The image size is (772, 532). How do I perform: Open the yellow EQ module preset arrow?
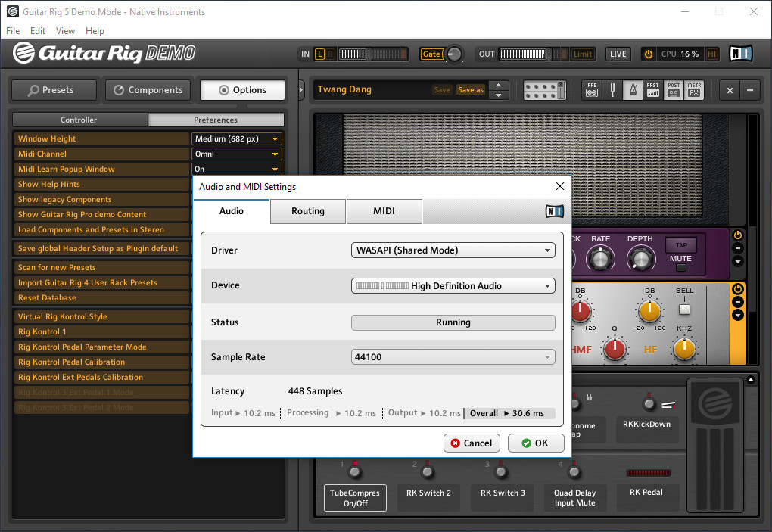737,315
